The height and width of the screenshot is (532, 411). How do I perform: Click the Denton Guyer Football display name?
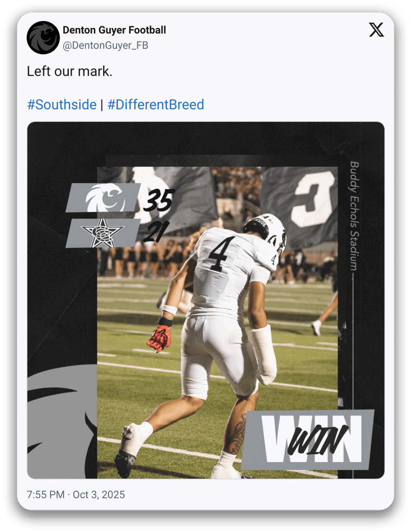[114, 30]
